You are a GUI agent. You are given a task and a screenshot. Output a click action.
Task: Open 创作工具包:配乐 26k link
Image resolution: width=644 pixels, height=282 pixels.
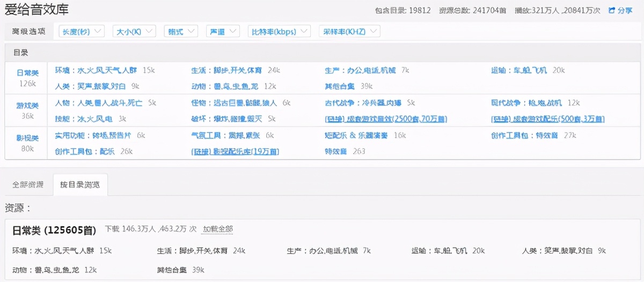coord(85,151)
